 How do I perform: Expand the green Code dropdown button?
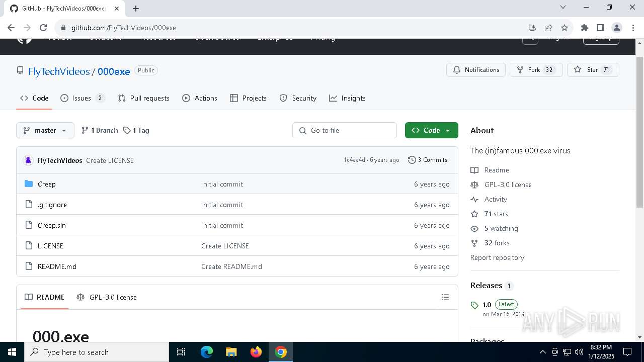coord(432,130)
